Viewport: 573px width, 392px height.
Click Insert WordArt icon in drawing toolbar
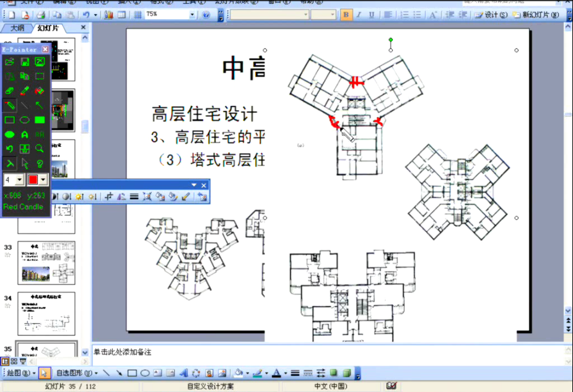coord(183,373)
